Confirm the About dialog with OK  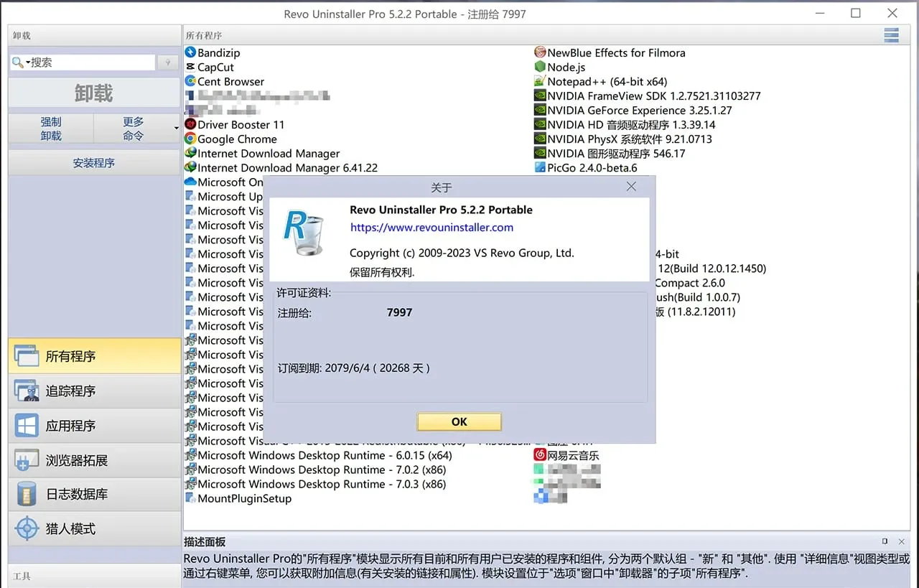459,421
